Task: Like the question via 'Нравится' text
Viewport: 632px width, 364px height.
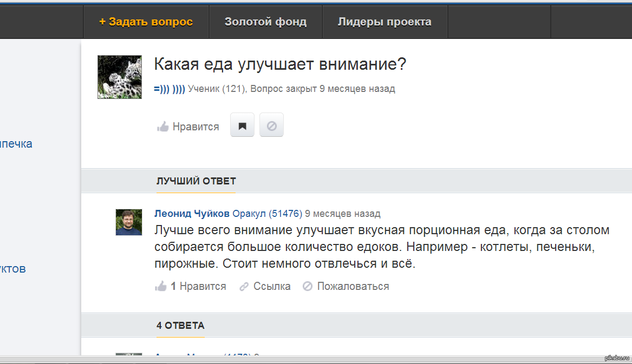Action: 196,127
